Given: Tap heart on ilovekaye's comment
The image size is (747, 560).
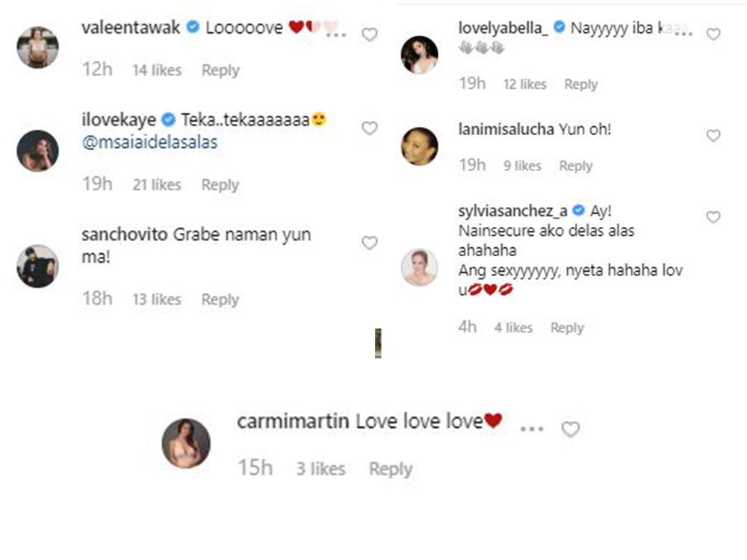Looking at the screenshot, I should point(369,128).
